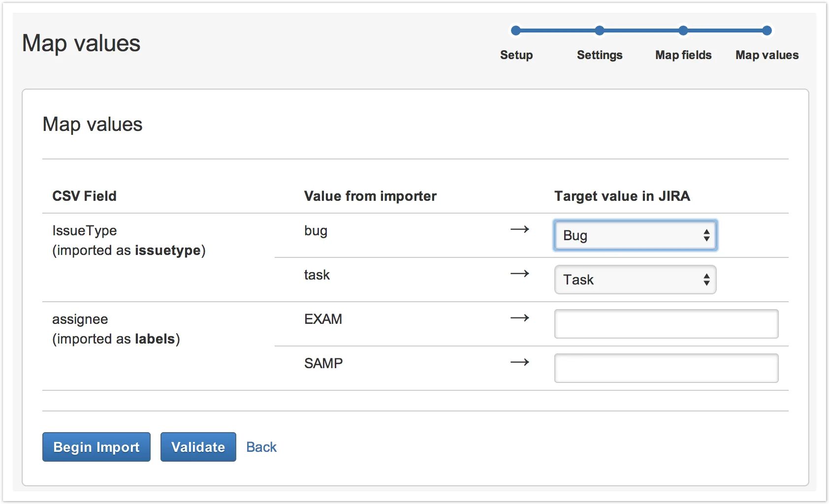The width and height of the screenshot is (829, 504).
Task: Click the arrow icon next to EXAM value
Action: pos(519,318)
